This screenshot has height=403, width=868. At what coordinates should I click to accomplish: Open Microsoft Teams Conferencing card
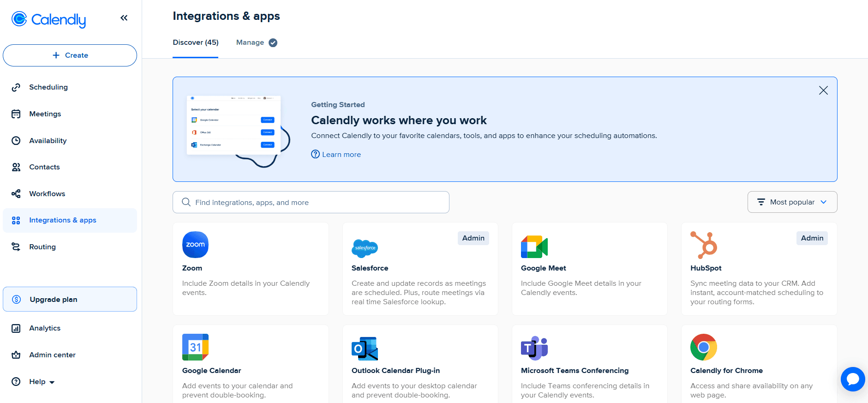[x=589, y=364]
